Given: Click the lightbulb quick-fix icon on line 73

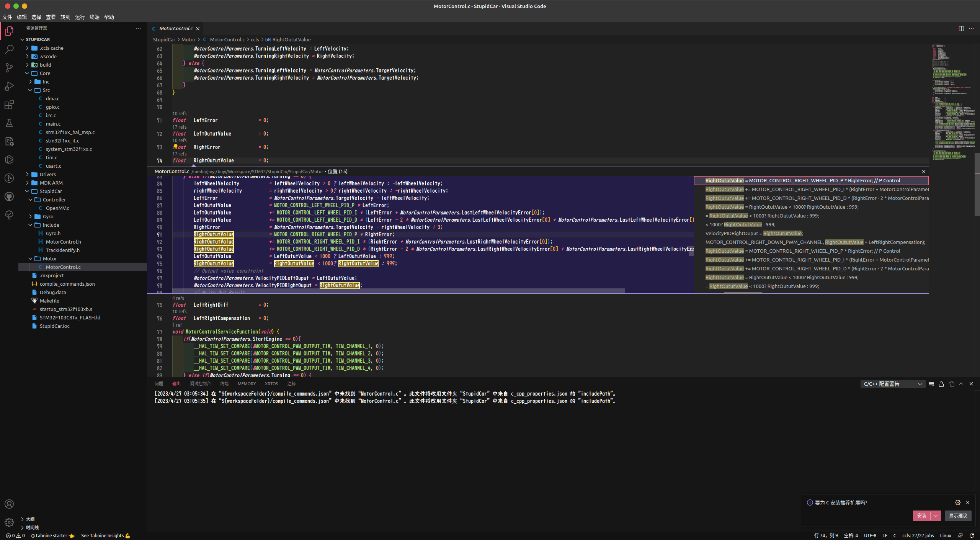Looking at the screenshot, I should coord(175,147).
